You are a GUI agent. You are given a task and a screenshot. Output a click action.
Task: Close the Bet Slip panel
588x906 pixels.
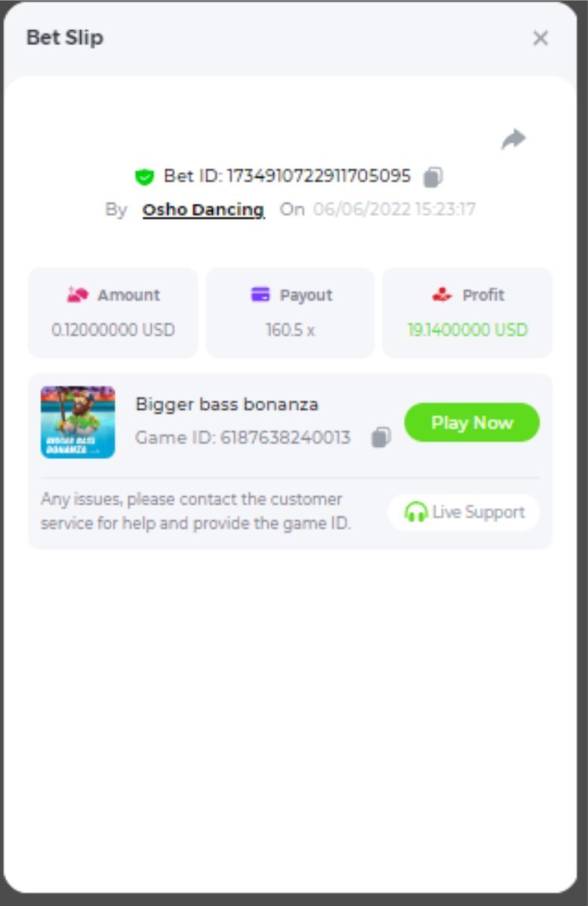540,39
